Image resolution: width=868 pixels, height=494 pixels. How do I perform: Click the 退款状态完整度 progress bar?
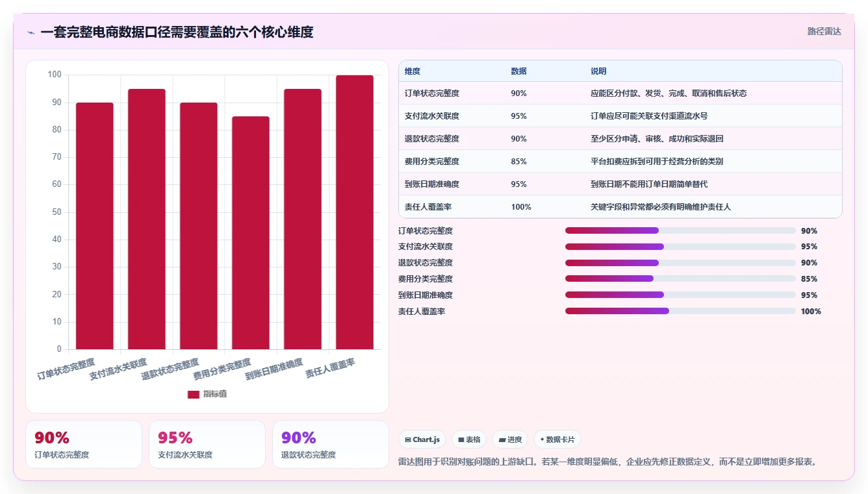click(680, 263)
